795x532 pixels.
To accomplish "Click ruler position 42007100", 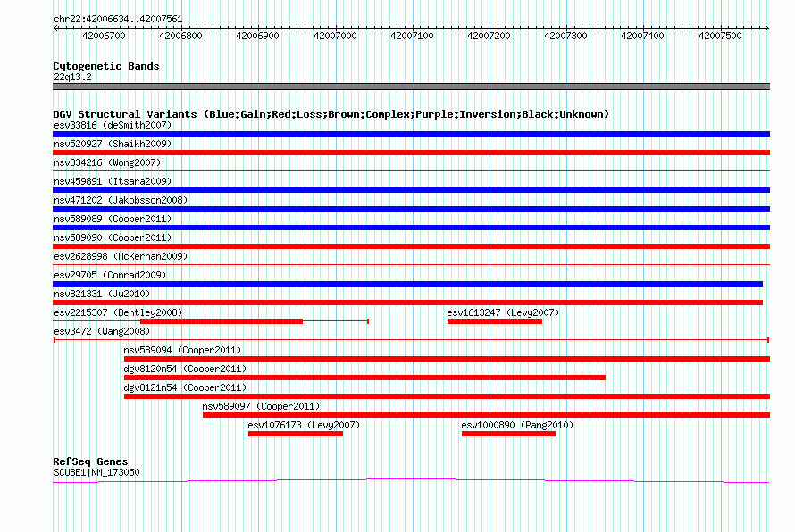I will point(412,36).
